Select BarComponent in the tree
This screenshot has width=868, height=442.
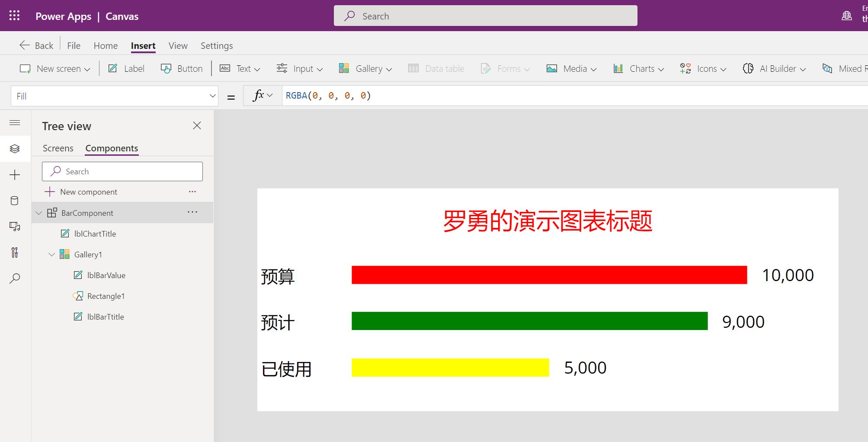[x=87, y=213]
